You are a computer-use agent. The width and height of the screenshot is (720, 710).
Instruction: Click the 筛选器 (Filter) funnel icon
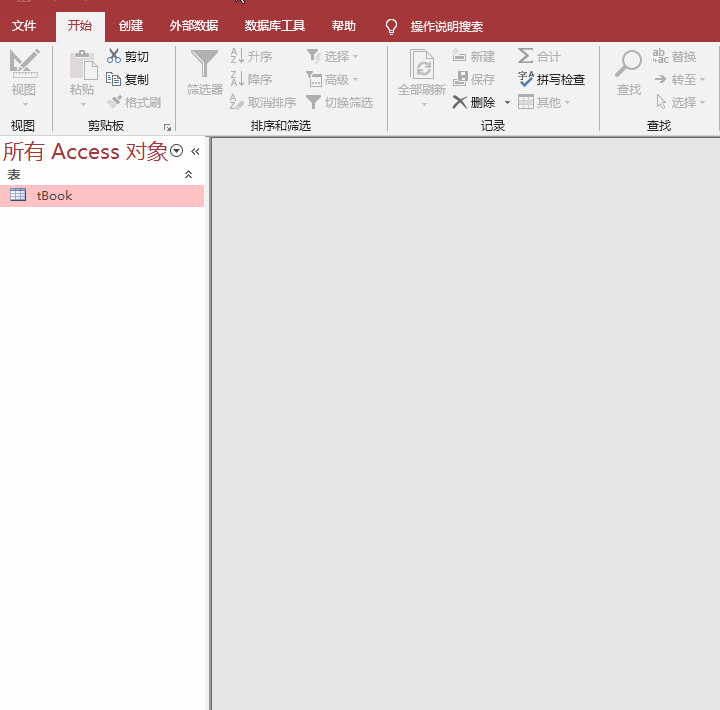pos(204,64)
